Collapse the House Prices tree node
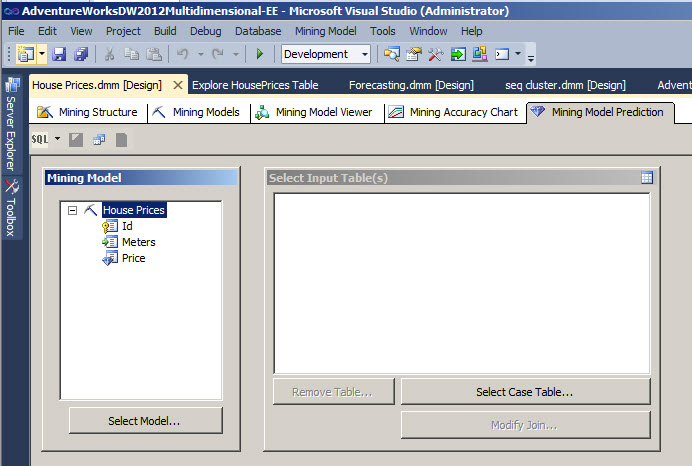The width and height of the screenshot is (692, 466). tap(72, 210)
